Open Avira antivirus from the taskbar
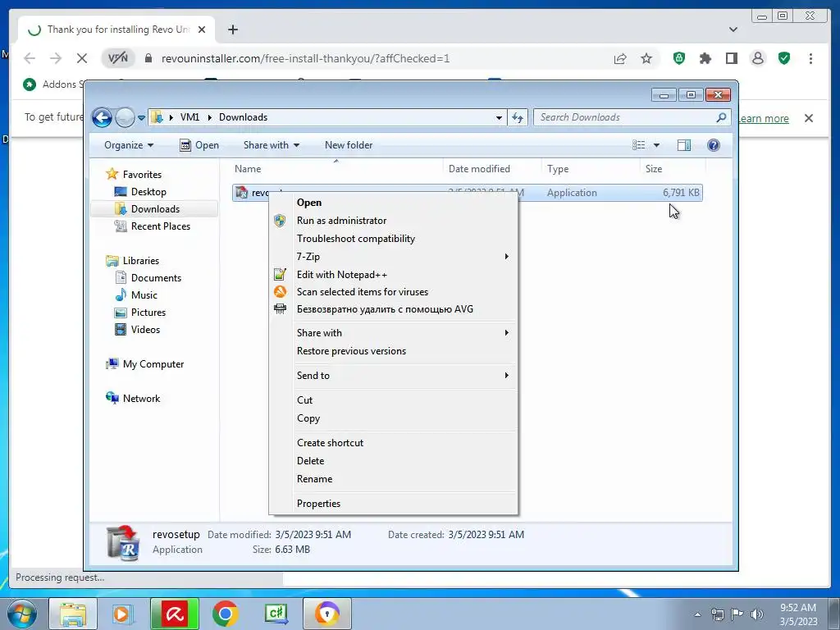Screen dimensions: 840x630 (x=174, y=614)
